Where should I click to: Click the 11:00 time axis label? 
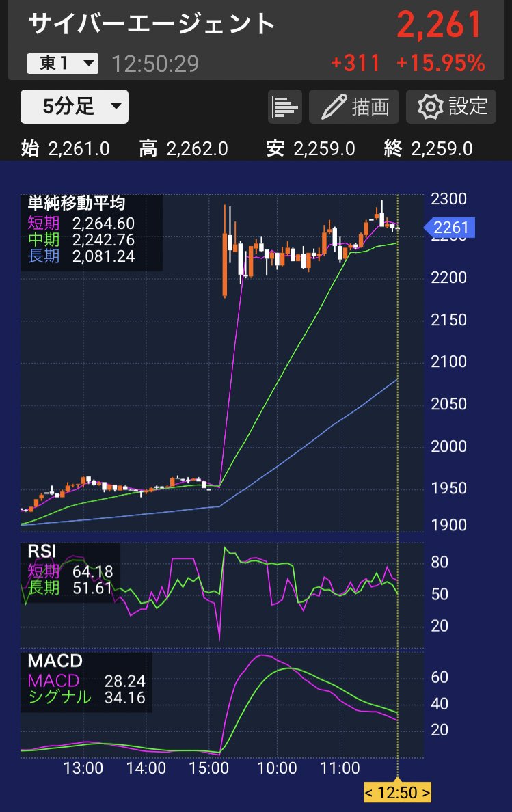tap(340, 768)
